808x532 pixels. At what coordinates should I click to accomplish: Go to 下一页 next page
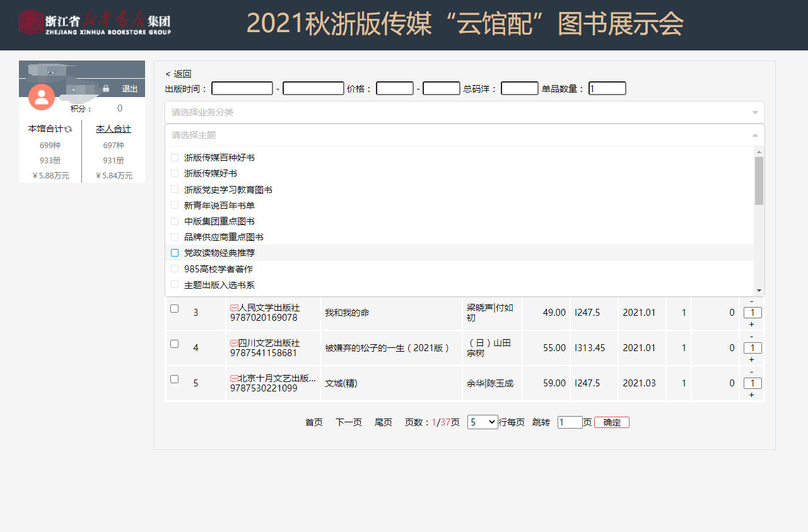coord(348,422)
